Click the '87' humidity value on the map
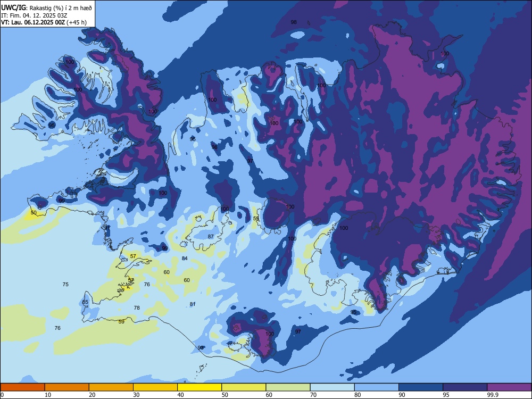This screenshot has height=399, width=532. (211, 237)
